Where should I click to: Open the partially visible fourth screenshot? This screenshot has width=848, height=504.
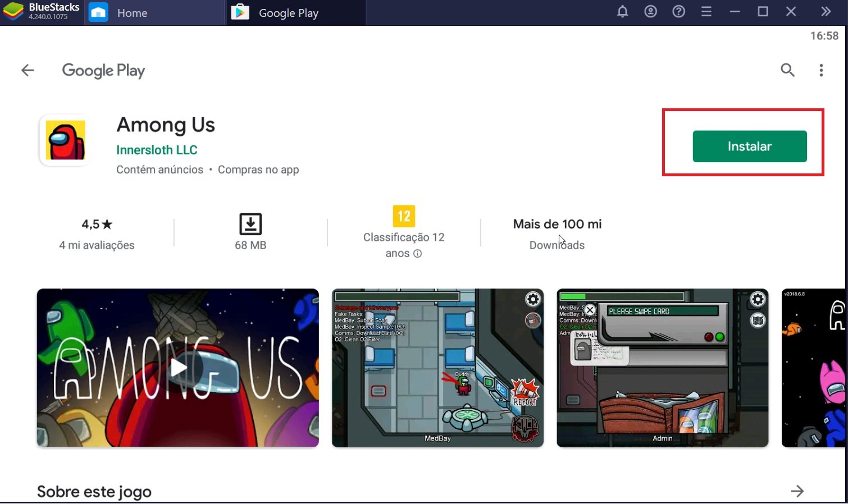click(813, 368)
